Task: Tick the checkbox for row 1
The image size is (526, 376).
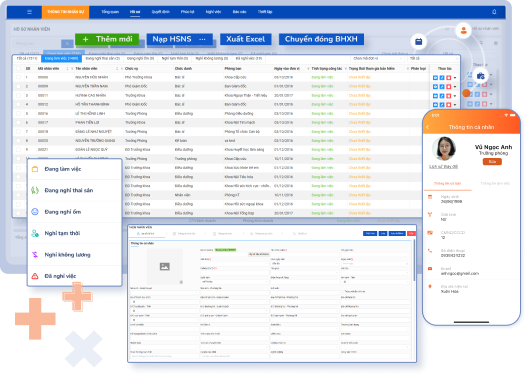Action: (18, 77)
